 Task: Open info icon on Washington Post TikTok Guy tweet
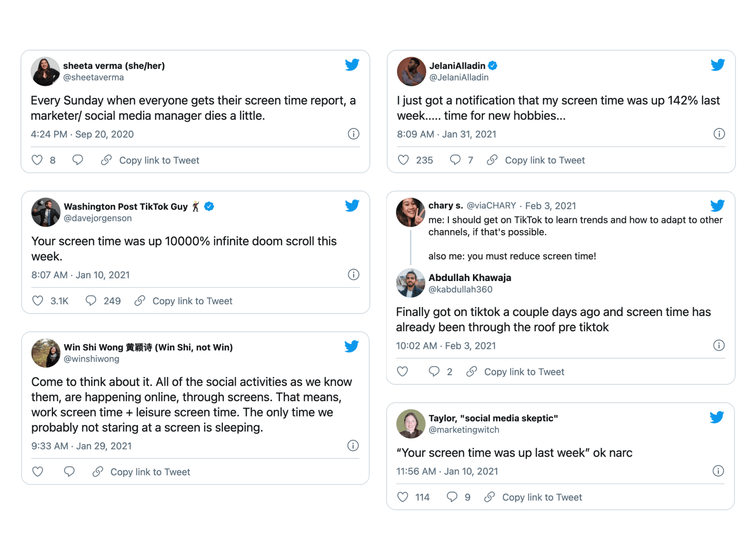pos(353,274)
